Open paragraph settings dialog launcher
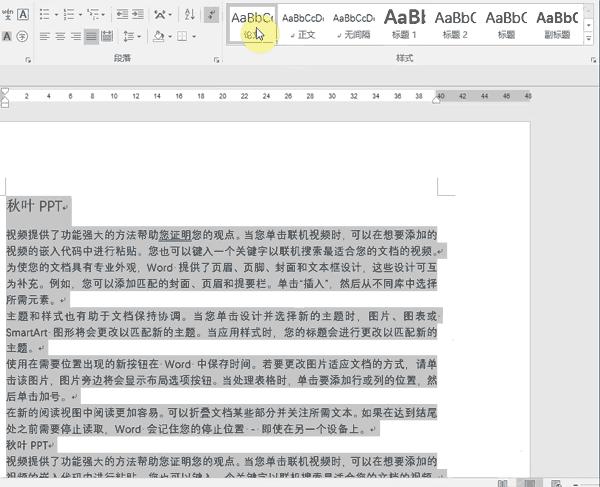Image resolution: width=600 pixels, height=487 pixels. [217, 60]
